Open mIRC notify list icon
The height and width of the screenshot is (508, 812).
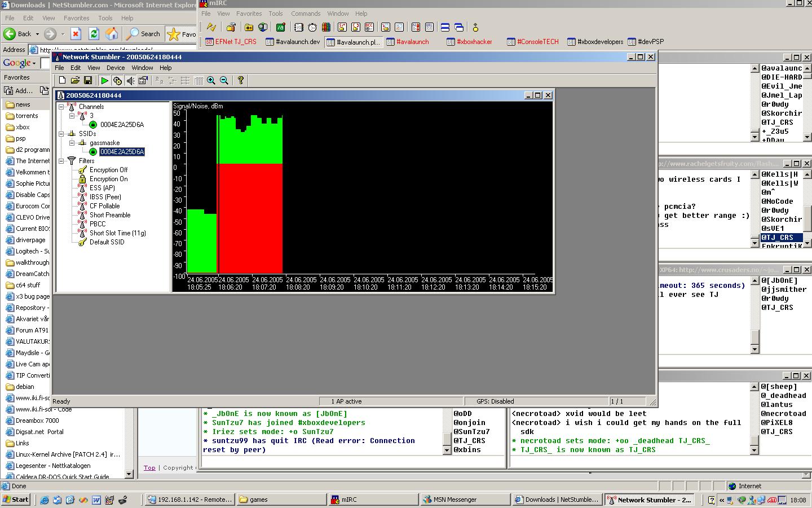416,27
